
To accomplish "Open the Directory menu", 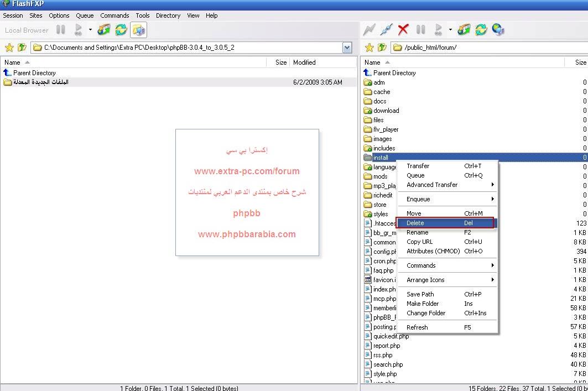I will click(168, 15).
